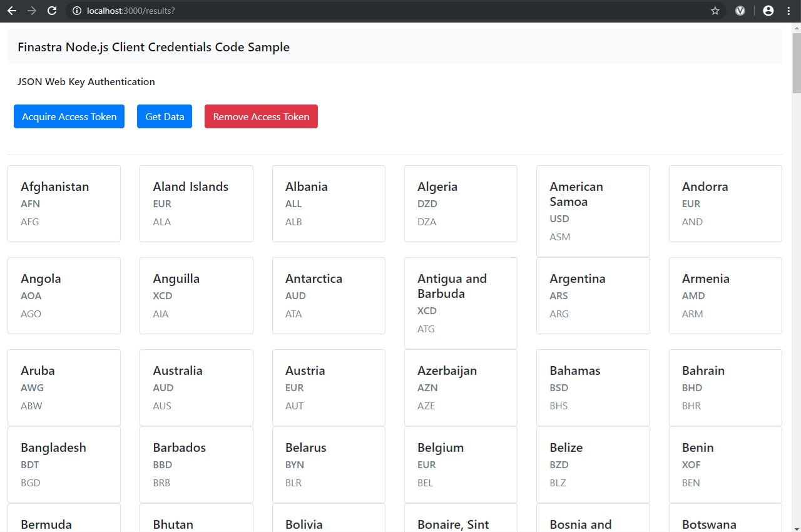Viewport: 801px width, 532px height.
Task: Click the BHD currency code
Action: [692, 387]
